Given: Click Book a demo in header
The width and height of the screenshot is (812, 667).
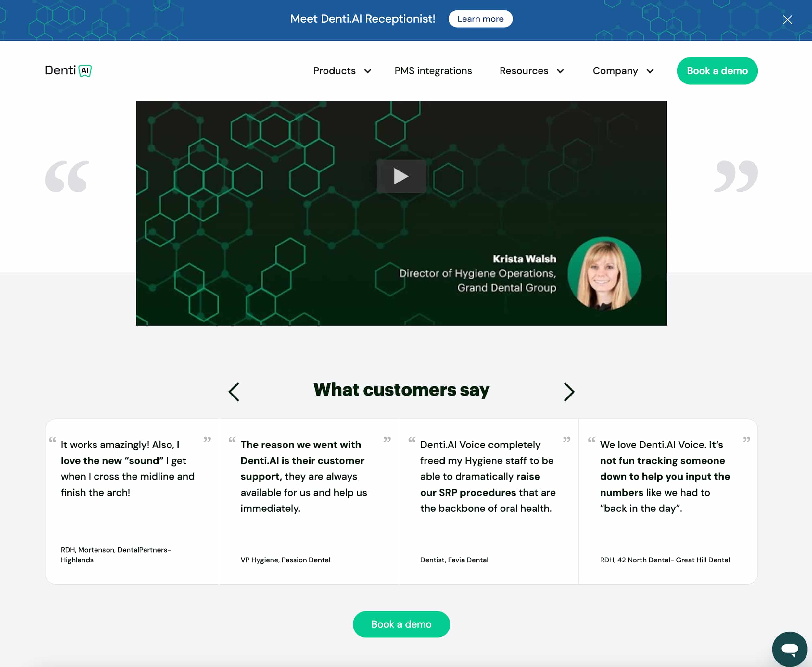Looking at the screenshot, I should click(717, 71).
